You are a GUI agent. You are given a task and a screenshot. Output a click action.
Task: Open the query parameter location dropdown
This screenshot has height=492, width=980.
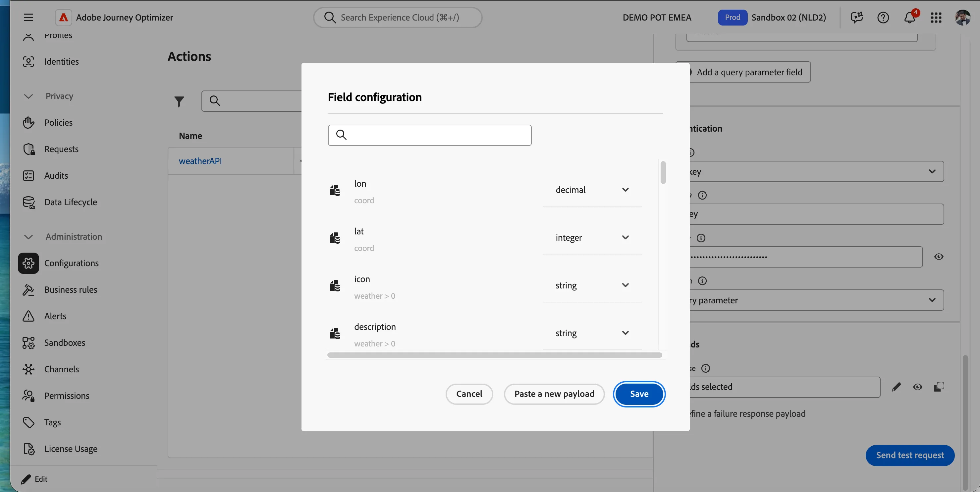(816, 300)
